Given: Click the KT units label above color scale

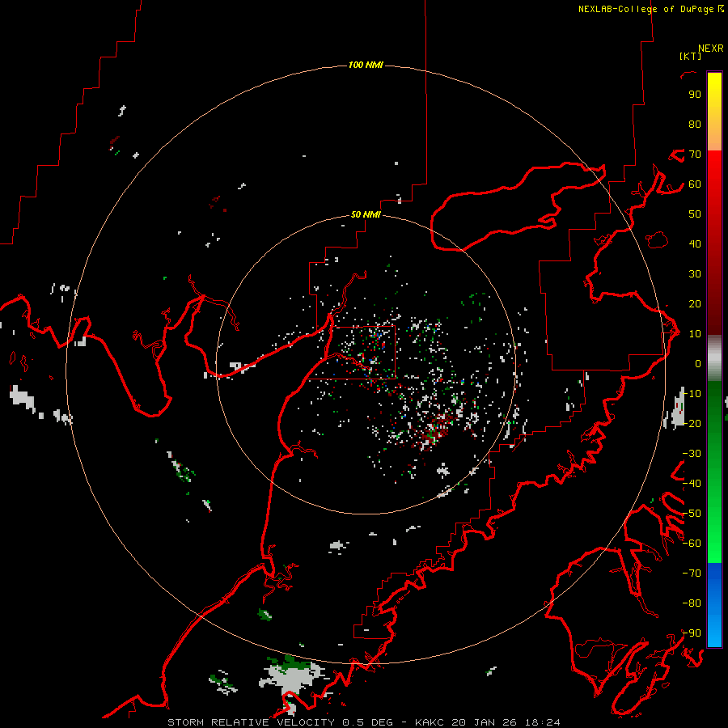Looking at the screenshot, I should [691, 56].
